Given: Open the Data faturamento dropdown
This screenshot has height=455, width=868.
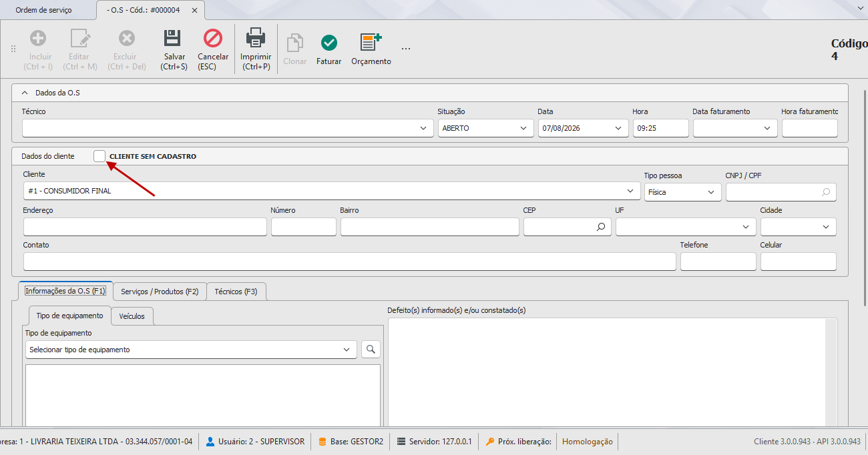Looking at the screenshot, I should (767, 128).
